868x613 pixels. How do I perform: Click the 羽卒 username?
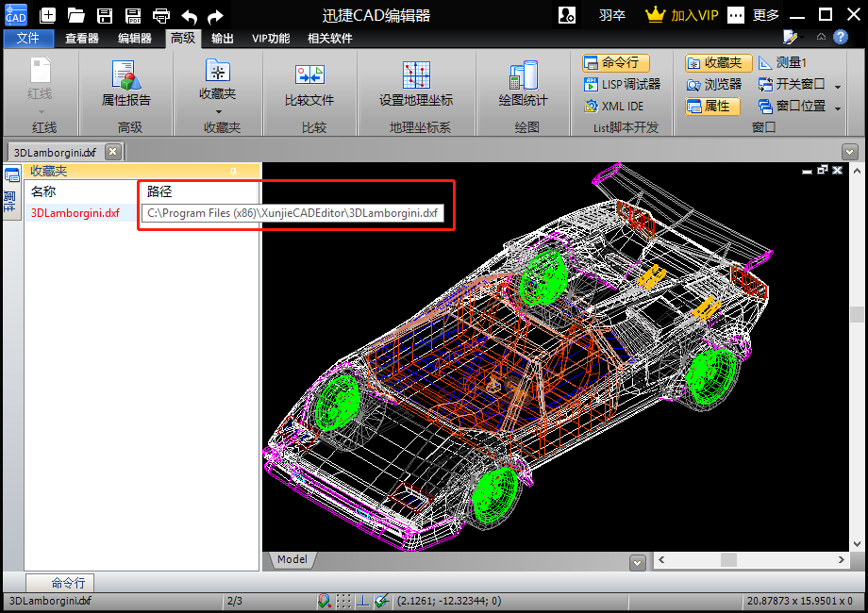(x=612, y=15)
